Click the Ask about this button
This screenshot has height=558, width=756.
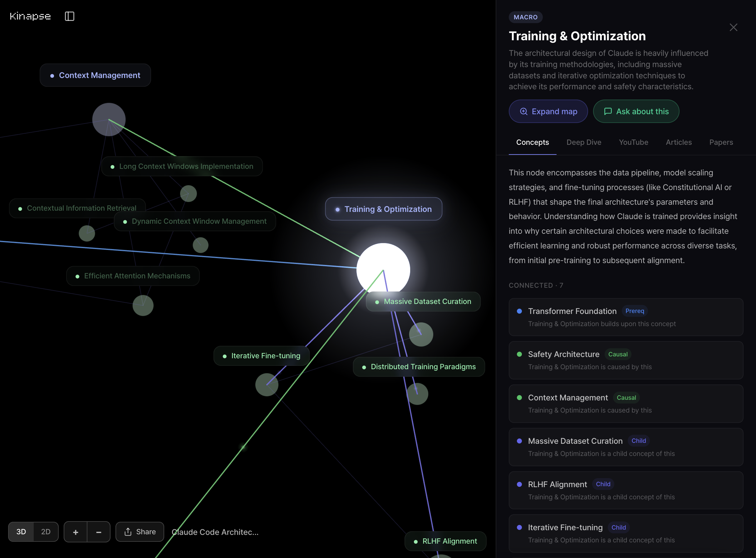point(636,111)
